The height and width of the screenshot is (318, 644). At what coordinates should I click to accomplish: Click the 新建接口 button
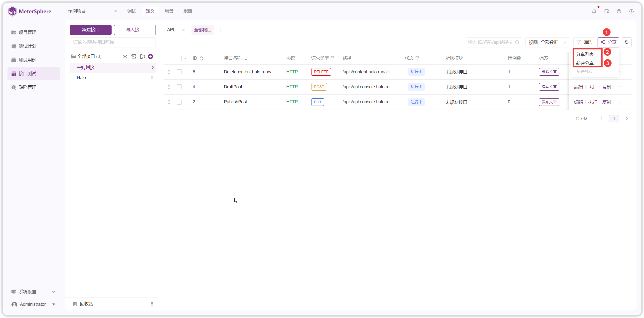click(91, 30)
